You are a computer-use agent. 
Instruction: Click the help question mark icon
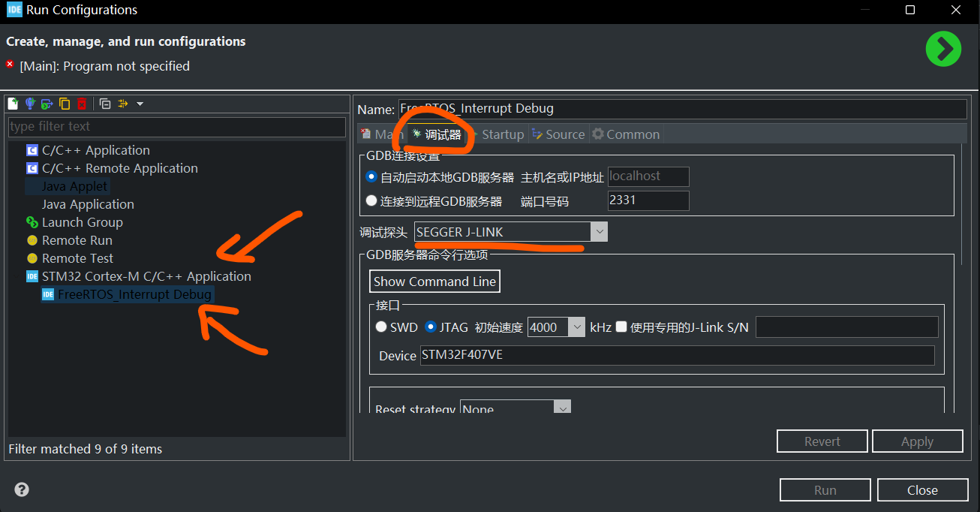click(22, 490)
